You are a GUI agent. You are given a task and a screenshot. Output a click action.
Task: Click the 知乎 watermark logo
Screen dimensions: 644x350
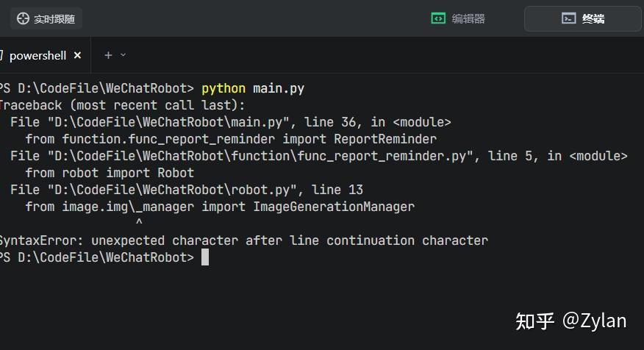click(x=534, y=321)
